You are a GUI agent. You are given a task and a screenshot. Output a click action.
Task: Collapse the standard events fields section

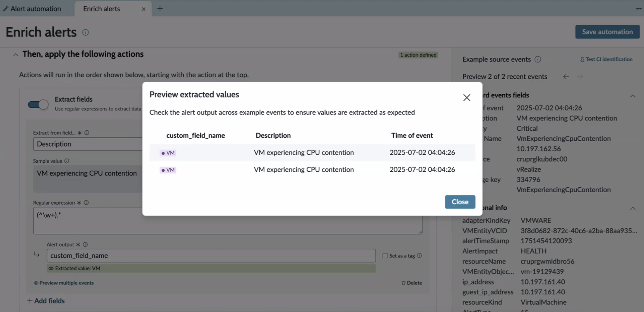click(x=633, y=96)
